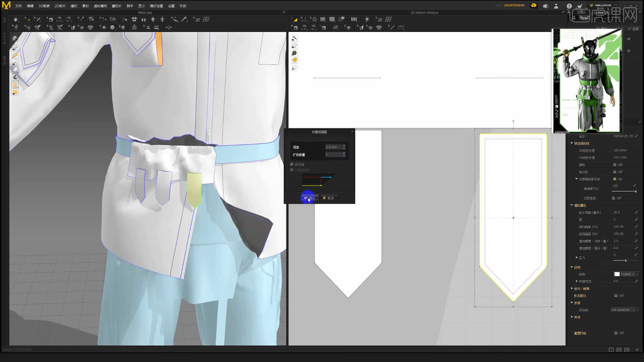
Task: Activate the Simulate tool in the 3D toolbar
Action: click(x=15, y=19)
